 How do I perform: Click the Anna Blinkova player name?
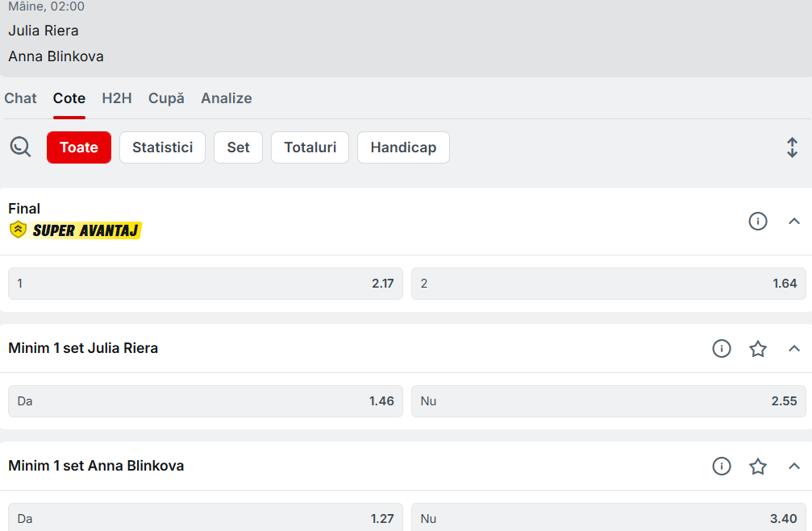(x=56, y=56)
